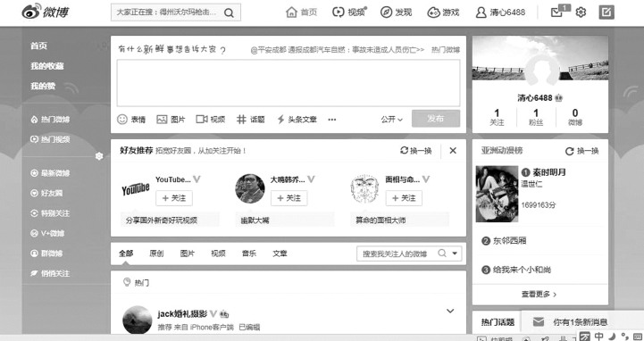The image size is (644, 341).
Task: Open 热门视频 in the left sidebar
Action: click(x=50, y=139)
